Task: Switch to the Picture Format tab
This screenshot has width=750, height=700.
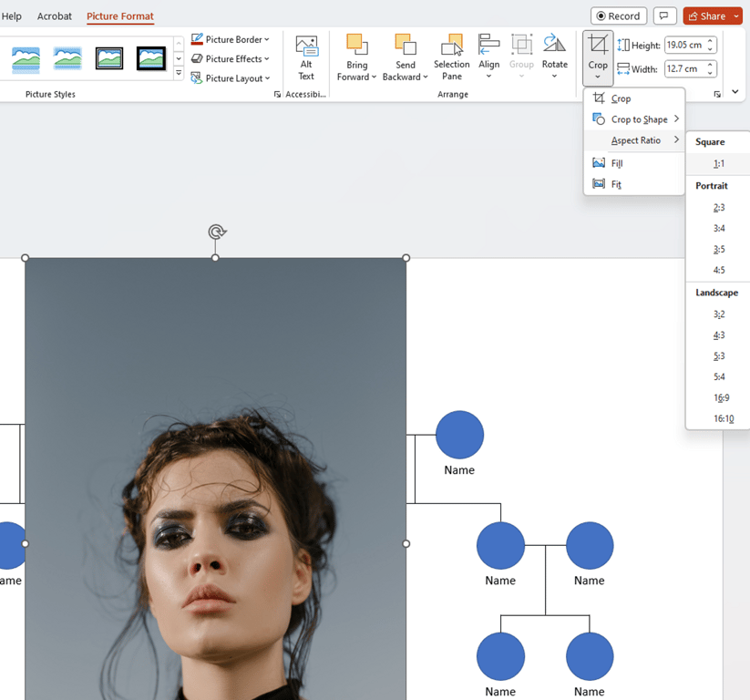Action: point(120,15)
